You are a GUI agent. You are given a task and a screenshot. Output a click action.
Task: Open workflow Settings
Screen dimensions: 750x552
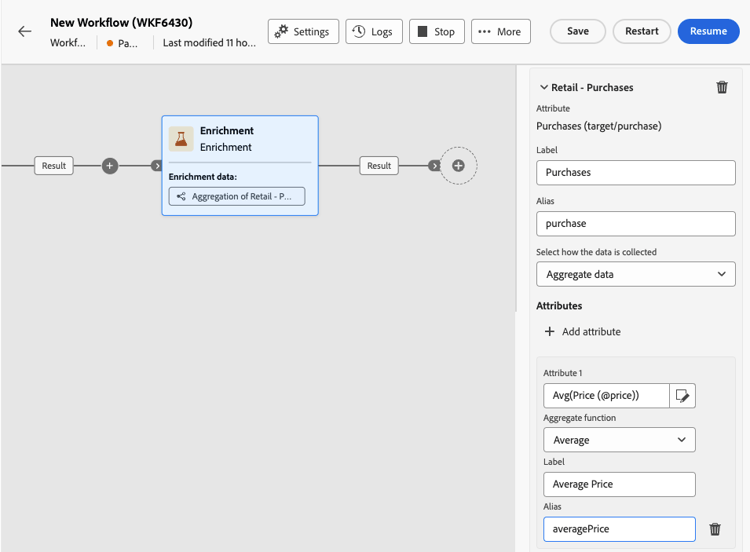point(303,32)
